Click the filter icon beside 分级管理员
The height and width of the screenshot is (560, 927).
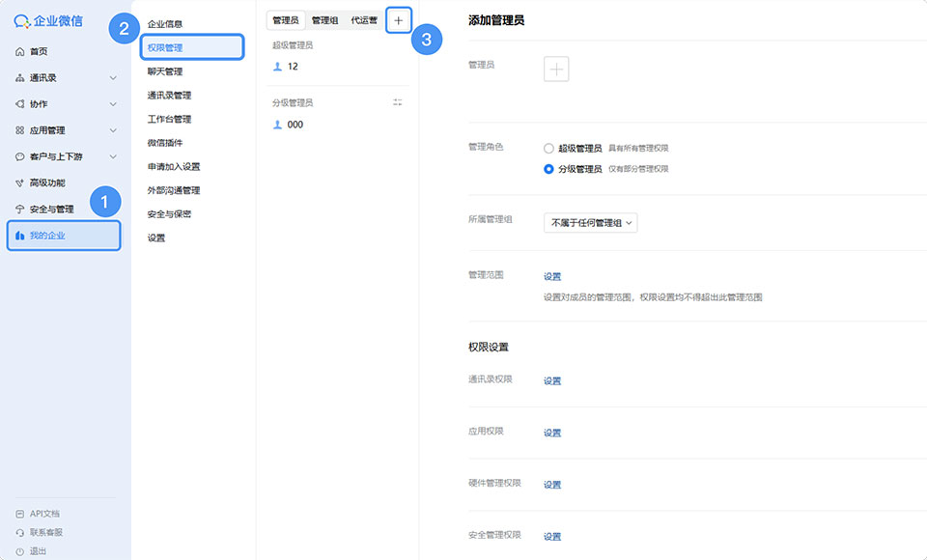tap(398, 102)
